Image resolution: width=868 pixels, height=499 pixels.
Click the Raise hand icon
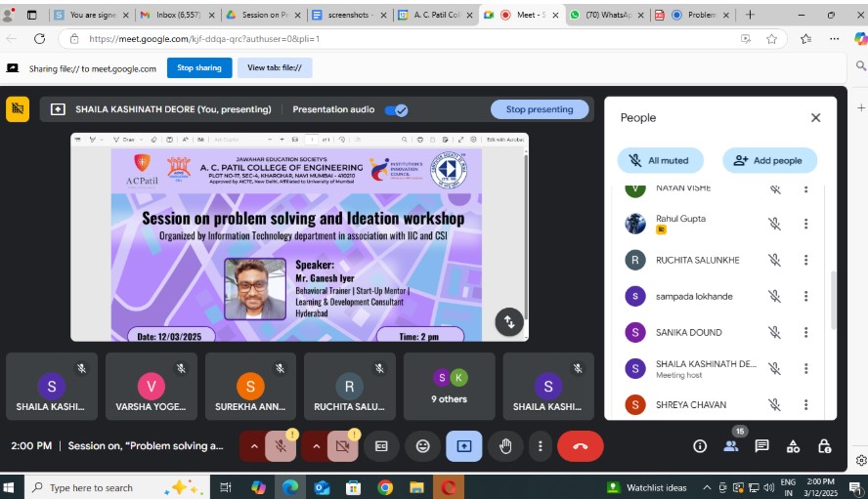(505, 446)
